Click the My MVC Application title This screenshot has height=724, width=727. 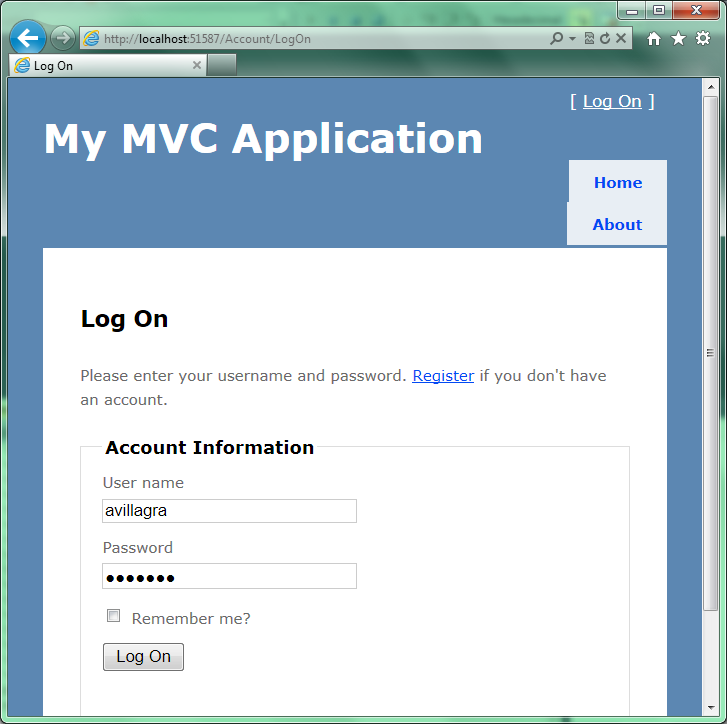tap(263, 139)
